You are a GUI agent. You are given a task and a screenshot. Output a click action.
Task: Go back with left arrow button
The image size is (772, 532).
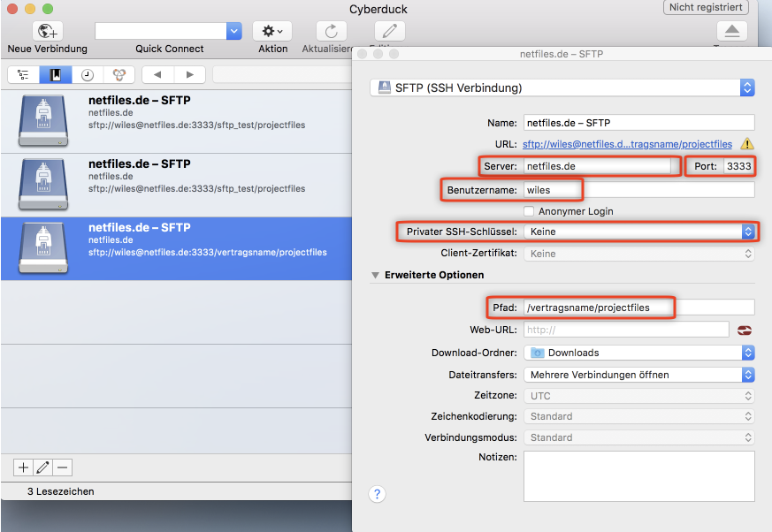coord(157,75)
